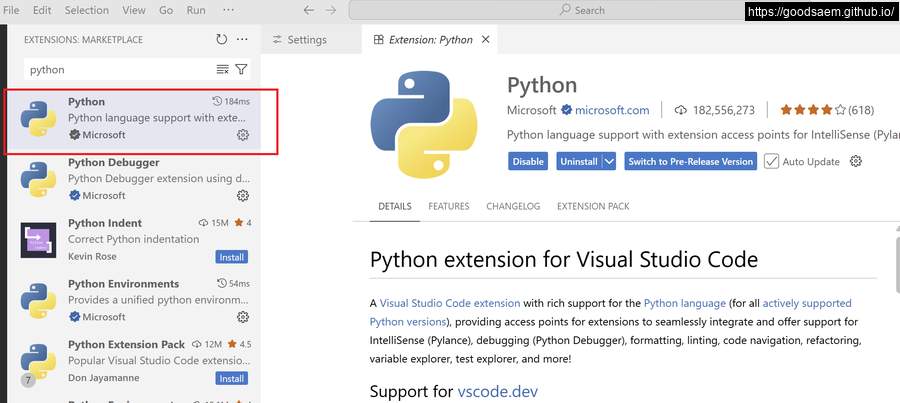The image size is (900, 403).
Task: Switch to the Settings editor tab
Action: coord(299,40)
